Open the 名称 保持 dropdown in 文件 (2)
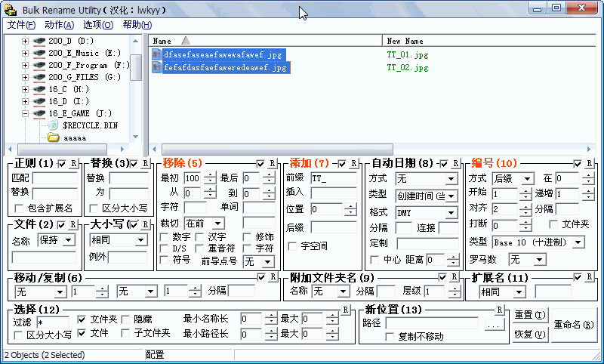This screenshot has width=604, height=364. (69, 240)
